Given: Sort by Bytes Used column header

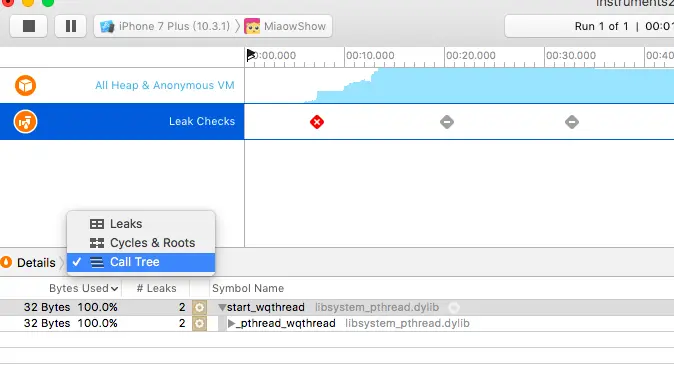Looking at the screenshot, I should coord(83,288).
